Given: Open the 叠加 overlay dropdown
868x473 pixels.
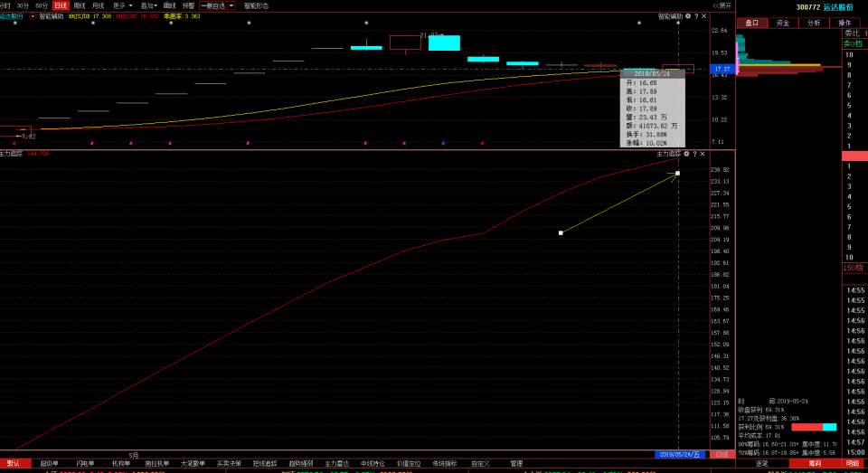Looking at the screenshot, I should (x=148, y=5).
